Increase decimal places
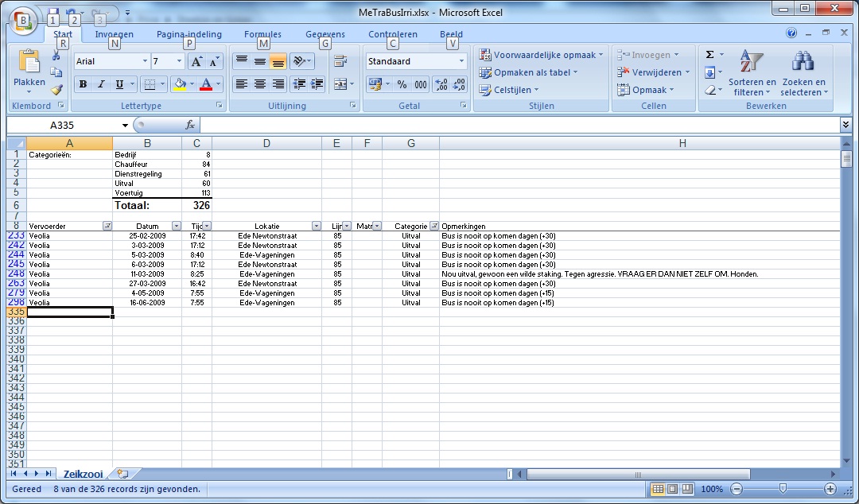 [x=441, y=84]
